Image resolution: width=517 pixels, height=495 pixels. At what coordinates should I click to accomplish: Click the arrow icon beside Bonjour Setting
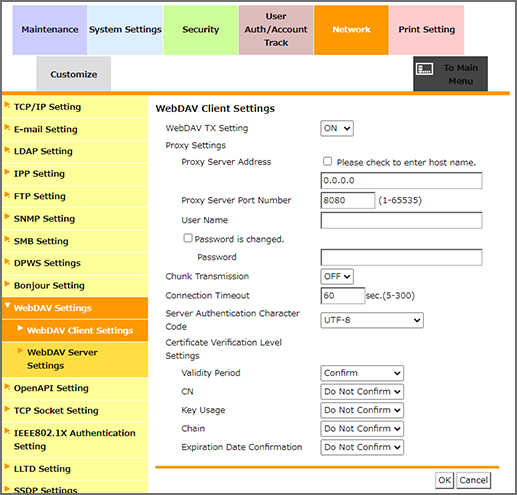7,284
